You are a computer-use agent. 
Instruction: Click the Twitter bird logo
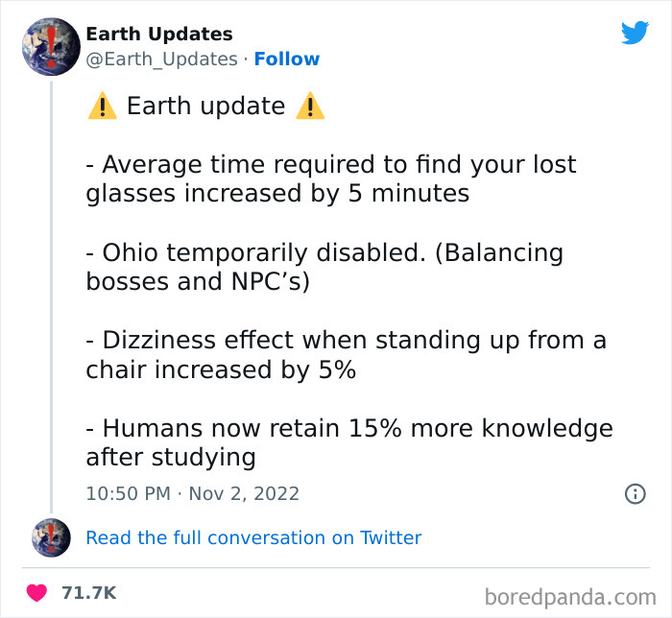coord(635,34)
